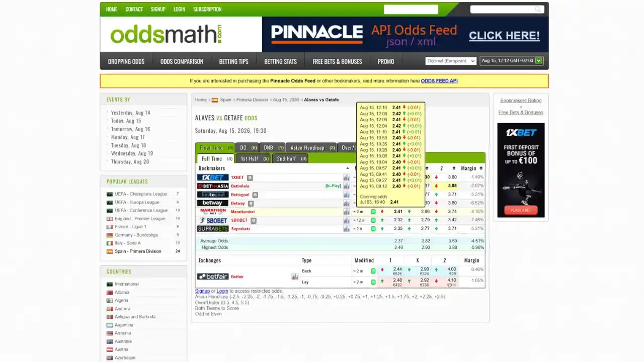Click inside the search input field
Viewport: 644px width, 362px height.
tap(502, 10)
